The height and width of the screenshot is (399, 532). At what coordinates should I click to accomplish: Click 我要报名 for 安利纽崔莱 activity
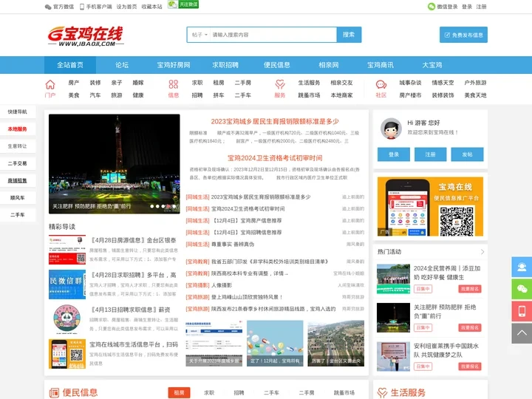470,366
